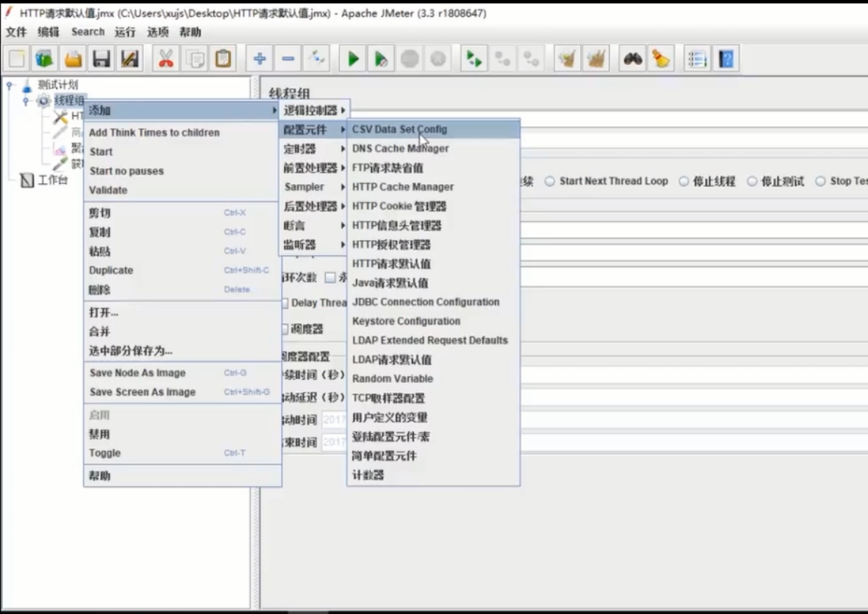Click Save Node As Image entry
This screenshot has height=614, width=868.
pyautogui.click(x=137, y=373)
